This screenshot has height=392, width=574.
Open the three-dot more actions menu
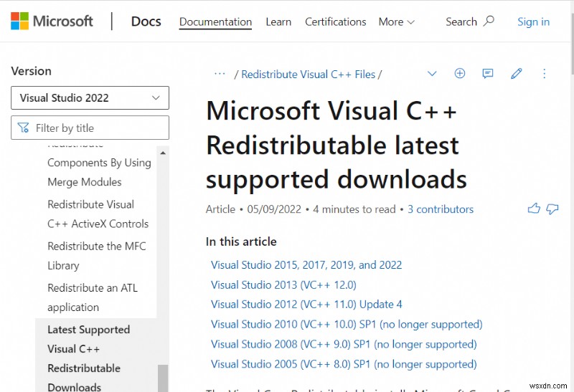coord(545,74)
